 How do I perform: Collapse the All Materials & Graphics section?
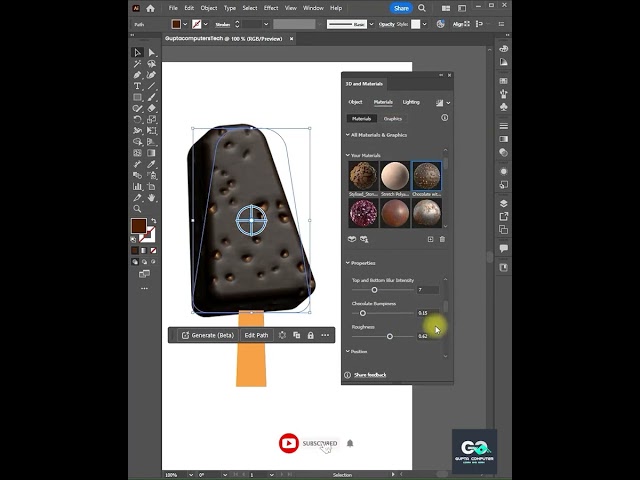click(x=348, y=135)
